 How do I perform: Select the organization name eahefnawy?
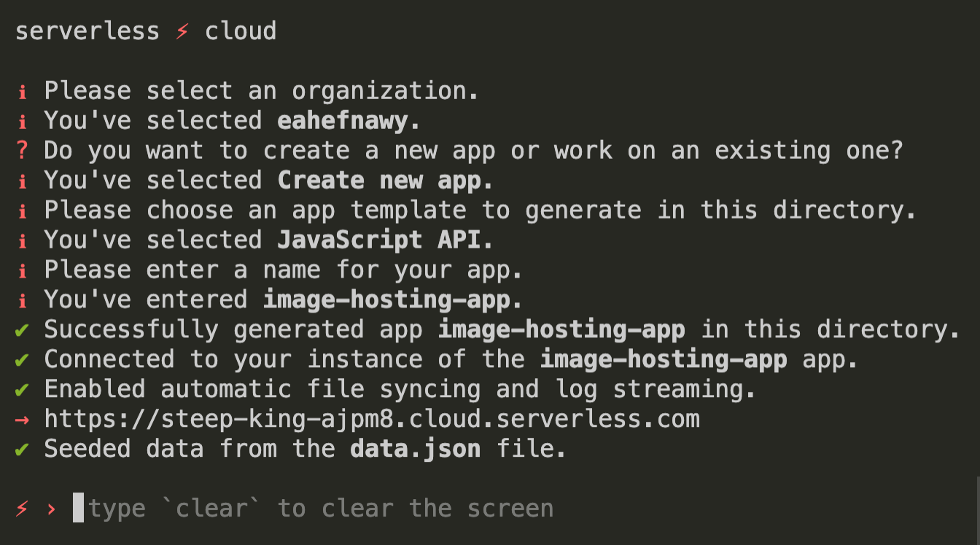(341, 120)
